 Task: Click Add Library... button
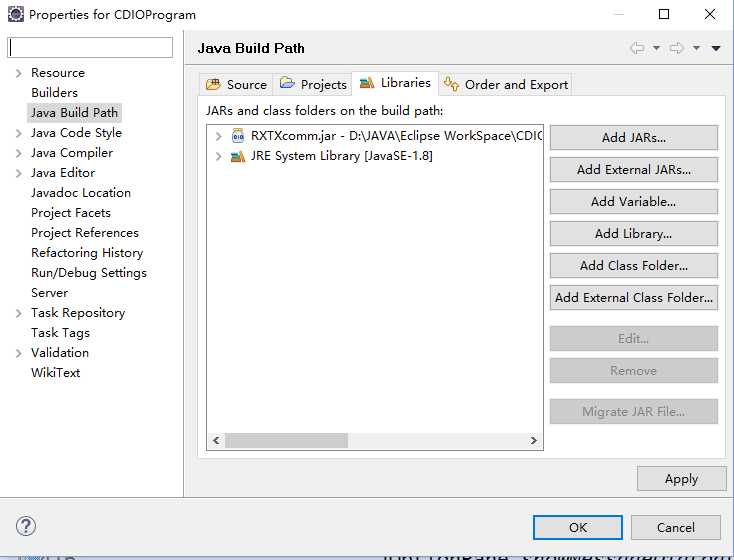pyautogui.click(x=634, y=234)
